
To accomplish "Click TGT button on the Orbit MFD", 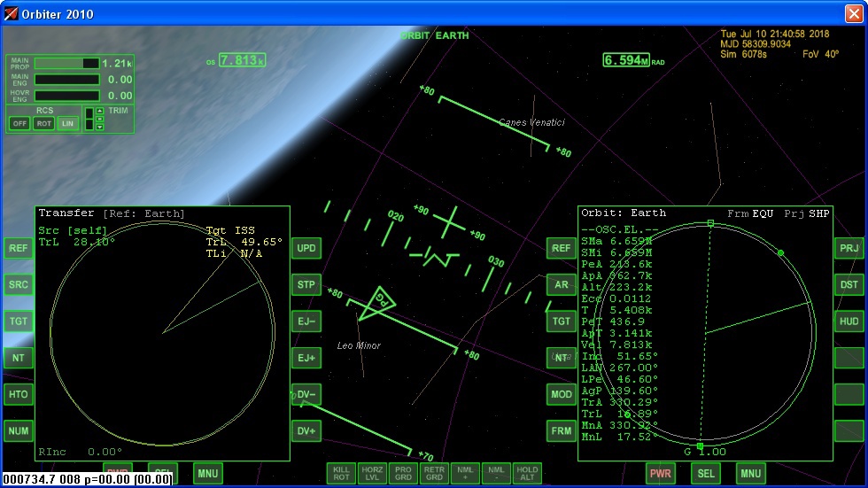I will (561, 321).
